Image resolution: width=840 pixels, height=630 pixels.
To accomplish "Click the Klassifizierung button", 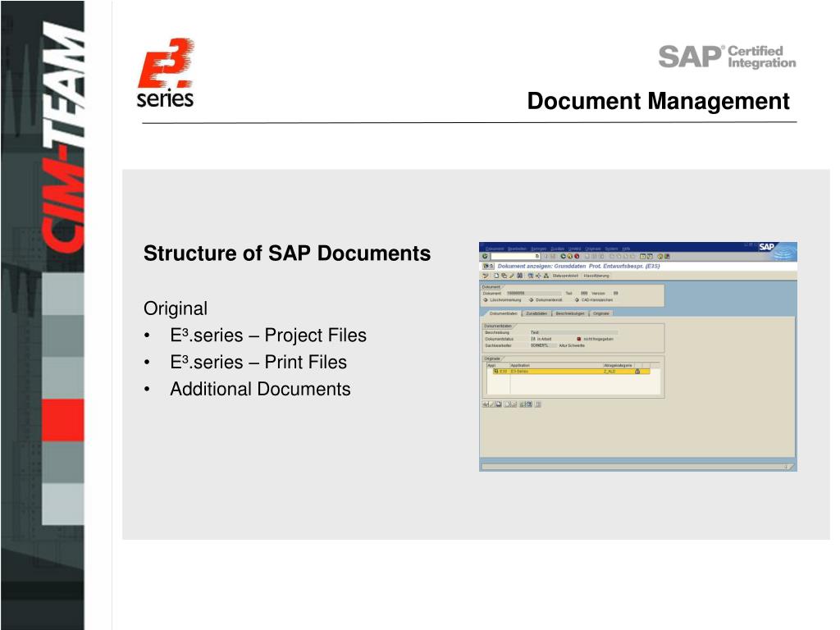I will 596,276.
